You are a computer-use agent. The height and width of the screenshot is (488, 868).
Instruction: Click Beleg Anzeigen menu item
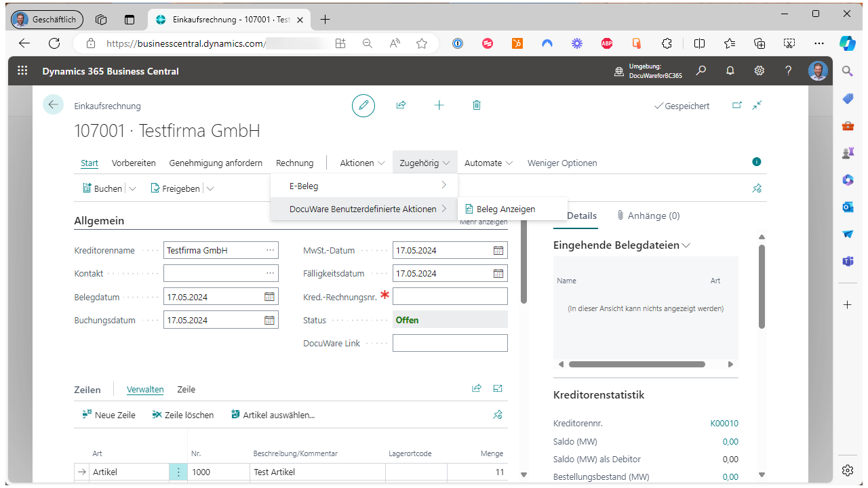pos(513,209)
